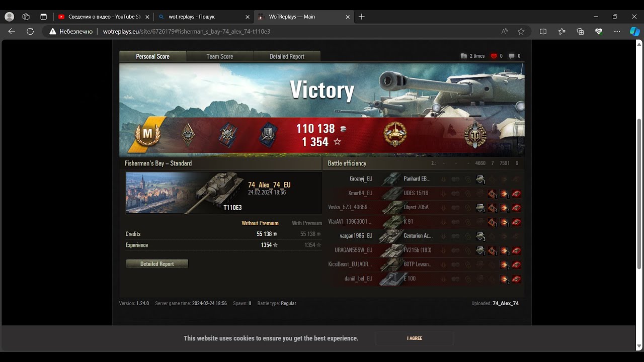The height and width of the screenshot is (362, 644).
Task: Click the 110 138 credits total in banner
Action: coord(315,128)
